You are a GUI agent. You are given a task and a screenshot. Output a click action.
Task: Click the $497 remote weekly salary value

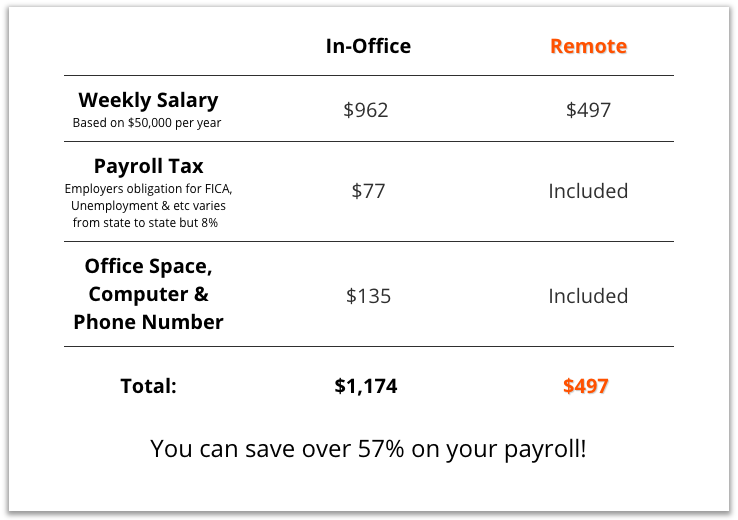588,110
